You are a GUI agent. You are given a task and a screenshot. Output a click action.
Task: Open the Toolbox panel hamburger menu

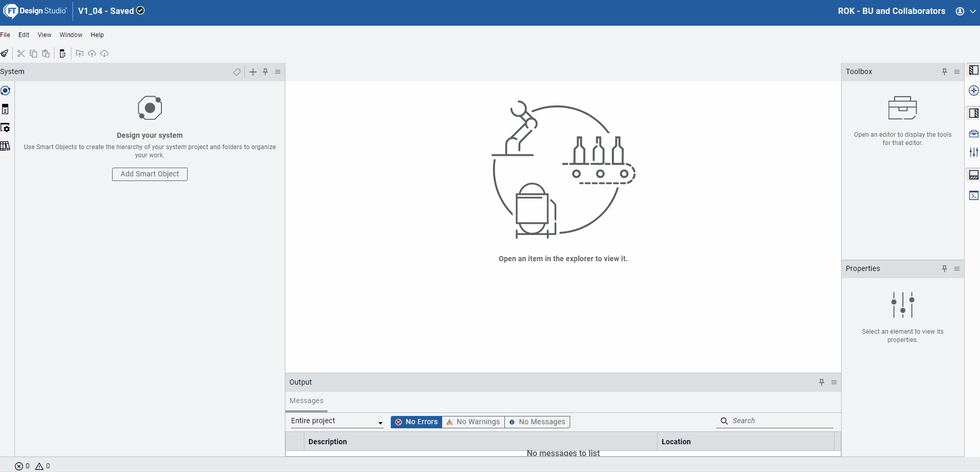tap(957, 72)
